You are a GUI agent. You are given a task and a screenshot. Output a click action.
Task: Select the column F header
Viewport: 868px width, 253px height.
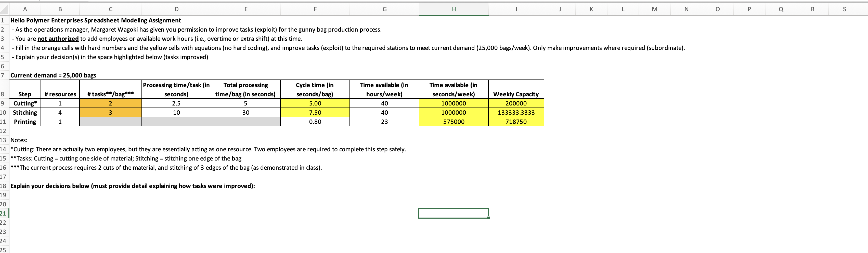click(315, 9)
